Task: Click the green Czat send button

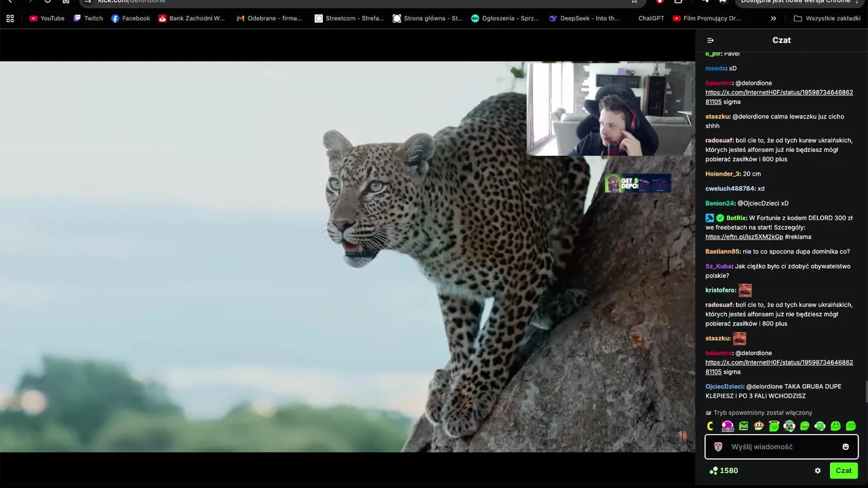Action: 844,470
